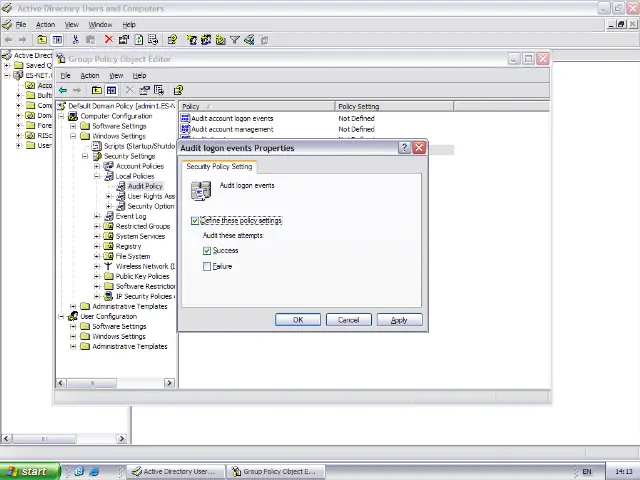
Task: Click the Refresh icon in Active Directory toolbar
Action: click(x=139, y=40)
